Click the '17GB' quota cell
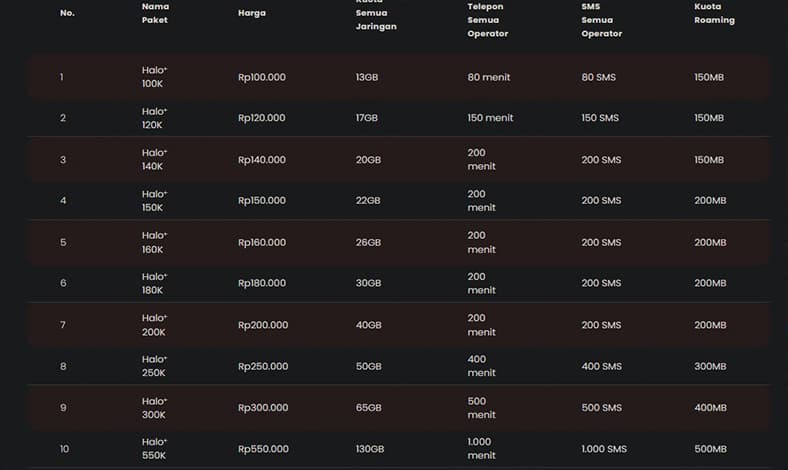Screen dimensions: 788x470 click(367, 118)
